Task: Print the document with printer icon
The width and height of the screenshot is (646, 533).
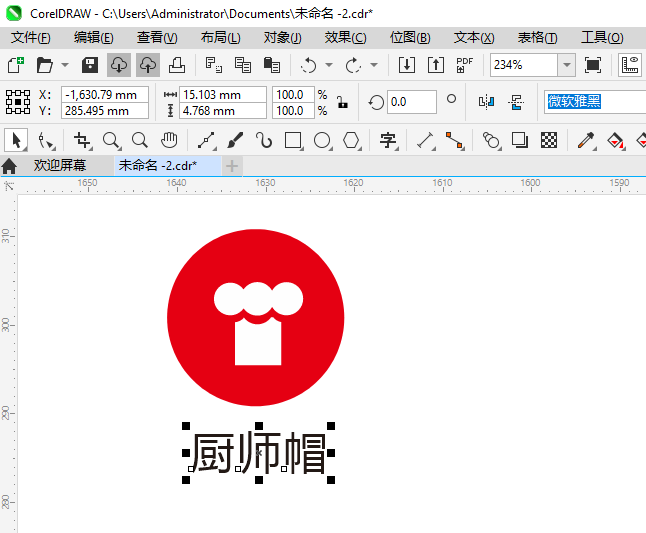Action: (177, 65)
